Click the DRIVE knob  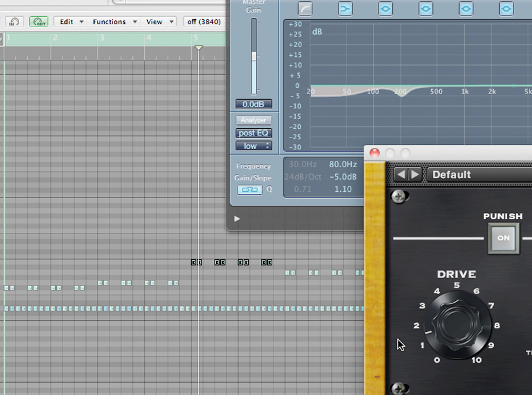click(x=457, y=324)
